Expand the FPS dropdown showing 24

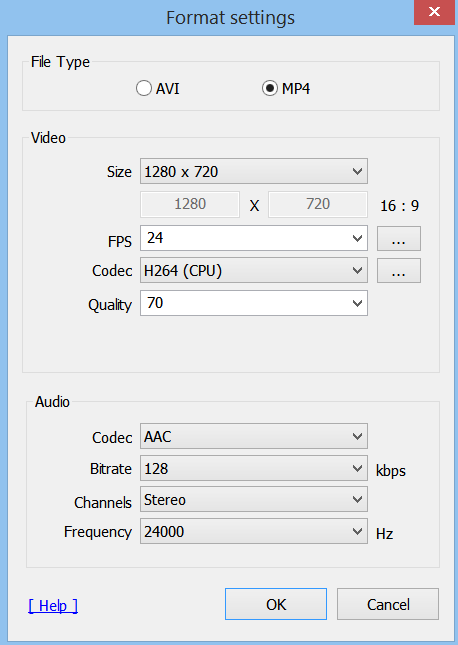pyautogui.click(x=254, y=238)
